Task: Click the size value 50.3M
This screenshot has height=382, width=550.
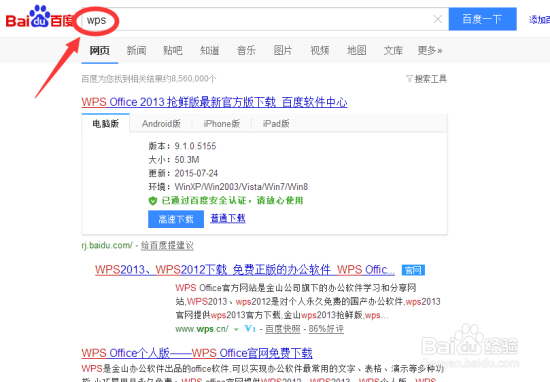Action: tap(187, 160)
